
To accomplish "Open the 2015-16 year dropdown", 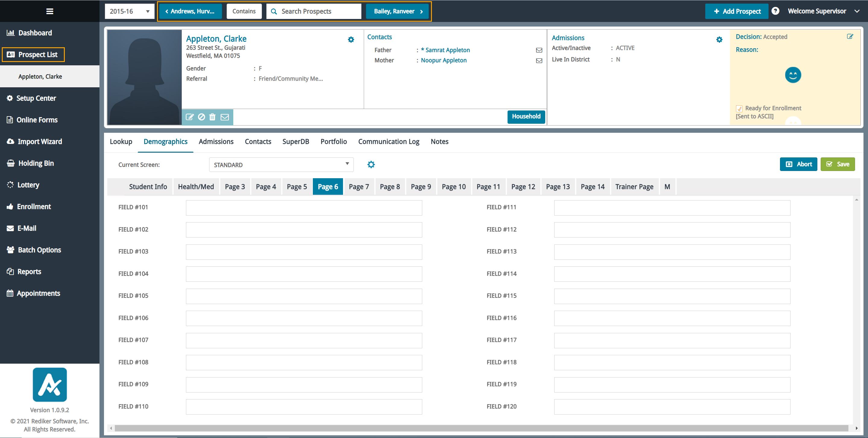I will coord(129,11).
